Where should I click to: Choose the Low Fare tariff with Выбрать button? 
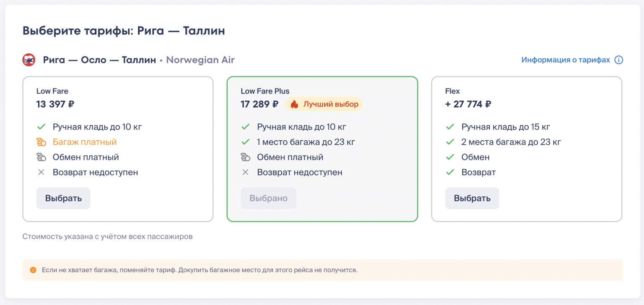63,198
